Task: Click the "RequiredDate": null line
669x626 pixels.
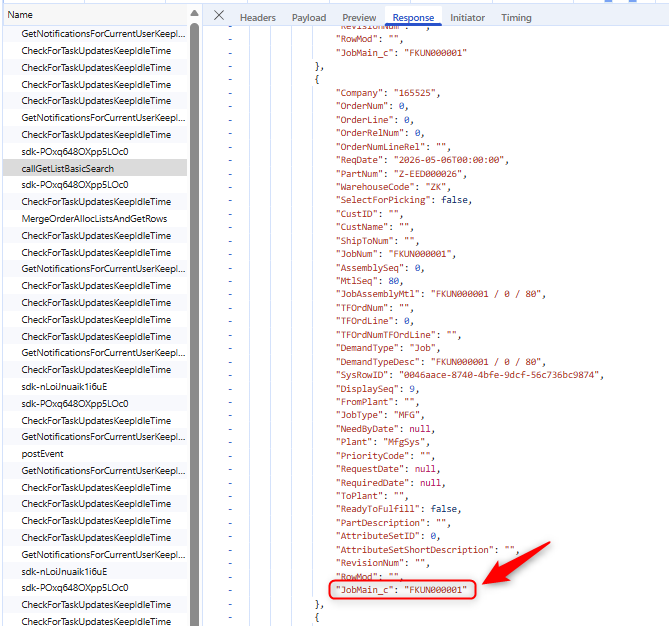Action: click(x=390, y=483)
